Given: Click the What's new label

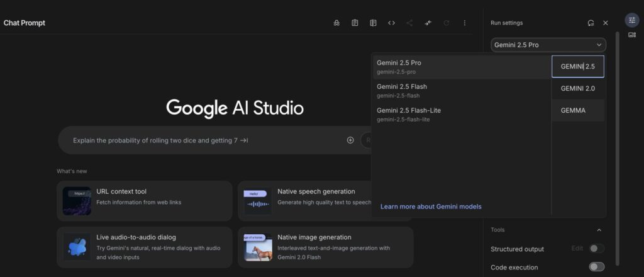Looking at the screenshot, I should click(72, 171).
